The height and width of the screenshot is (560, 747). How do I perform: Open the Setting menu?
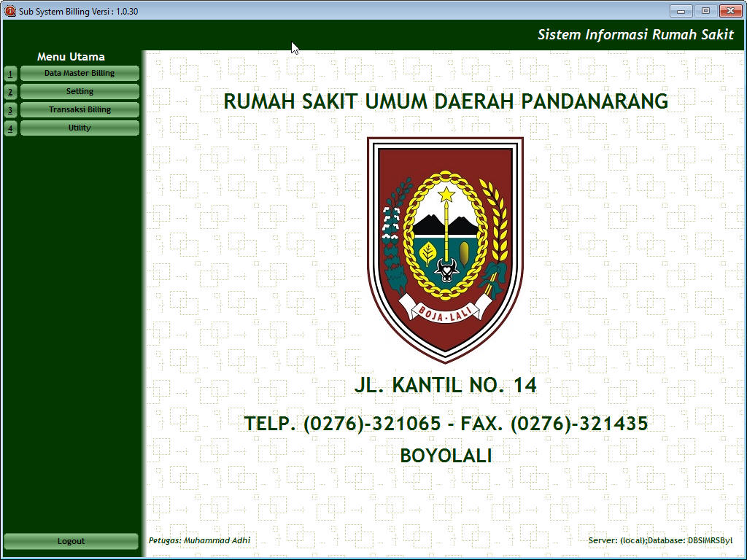(80, 91)
